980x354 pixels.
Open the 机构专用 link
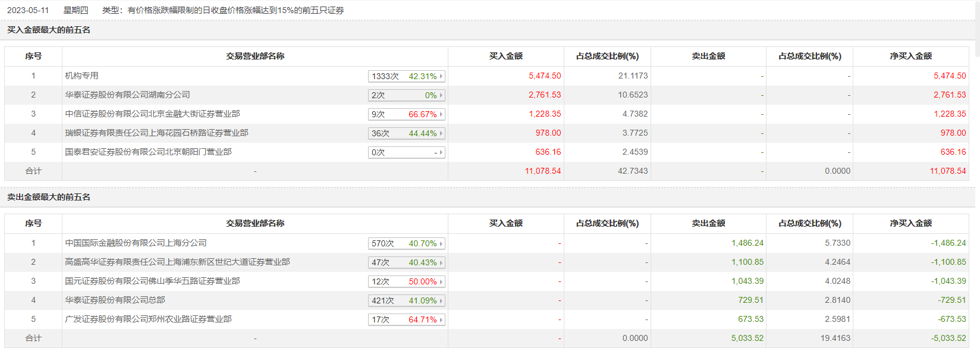(x=81, y=76)
